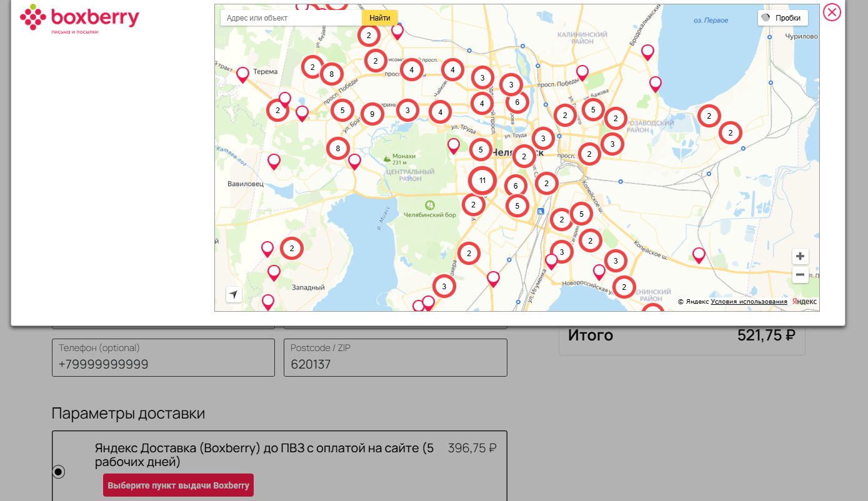Click Выберите пункт выдачи Boxberry button
Screen dimensions: 868x501
click(178, 485)
